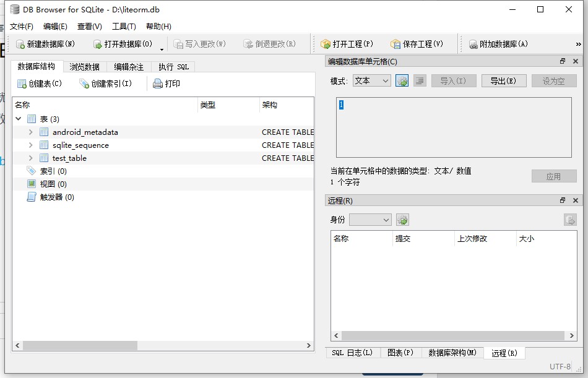Select sqlite_sequence table row
The height and width of the screenshot is (378, 588).
point(163,145)
